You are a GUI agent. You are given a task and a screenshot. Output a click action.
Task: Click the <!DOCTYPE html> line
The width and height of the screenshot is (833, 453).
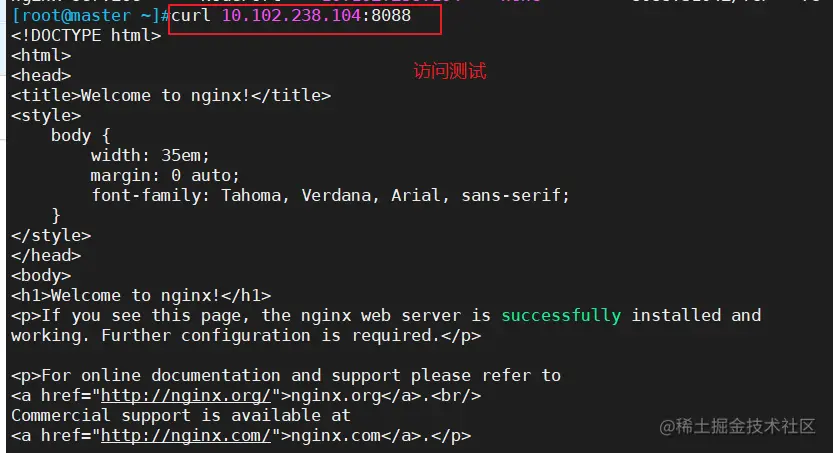pos(86,36)
